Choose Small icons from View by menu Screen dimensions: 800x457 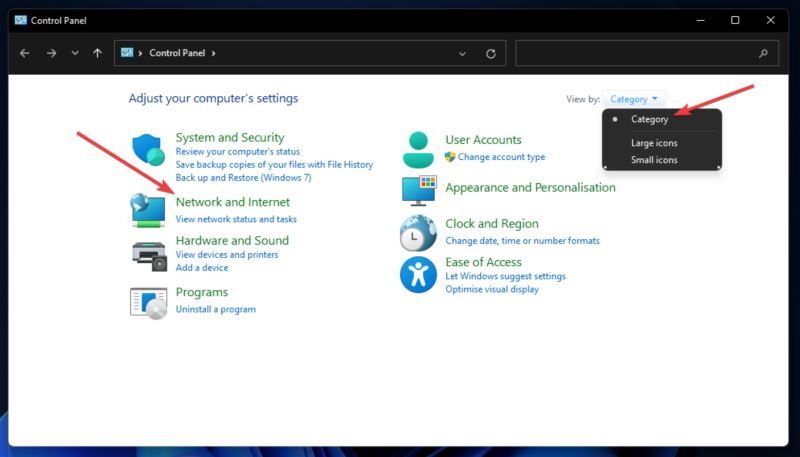point(654,160)
